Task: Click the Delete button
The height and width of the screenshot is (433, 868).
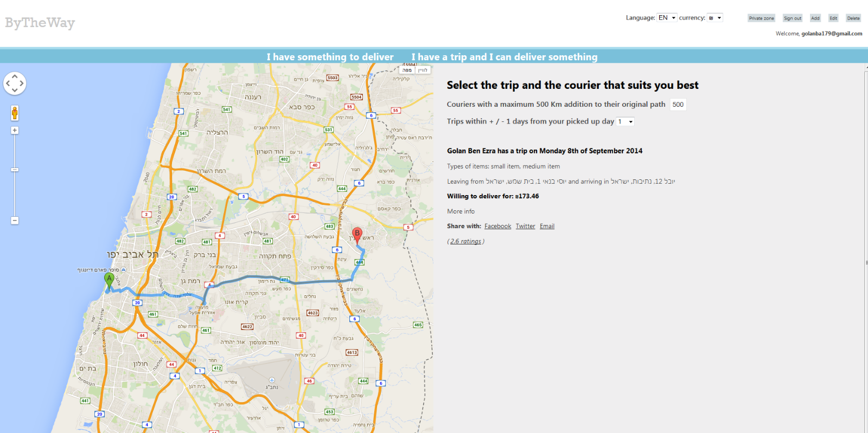Action: (853, 18)
